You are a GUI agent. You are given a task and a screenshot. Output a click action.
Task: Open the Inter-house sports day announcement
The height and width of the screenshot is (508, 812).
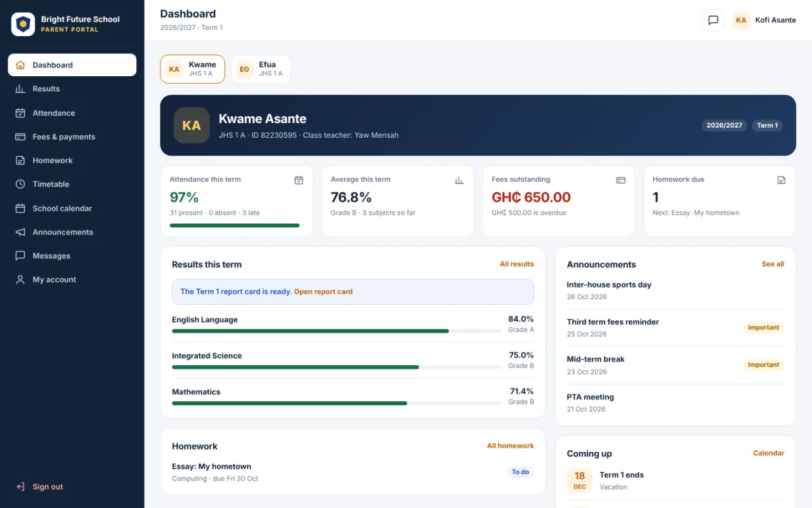click(x=675, y=291)
